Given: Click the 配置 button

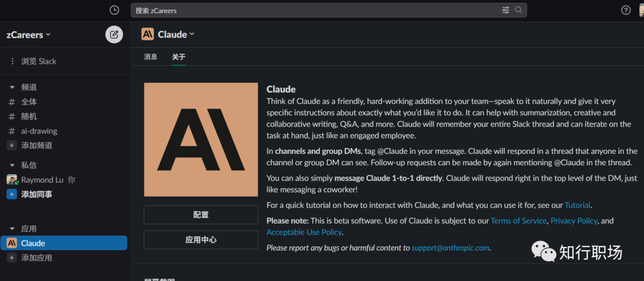Looking at the screenshot, I should click(201, 215).
